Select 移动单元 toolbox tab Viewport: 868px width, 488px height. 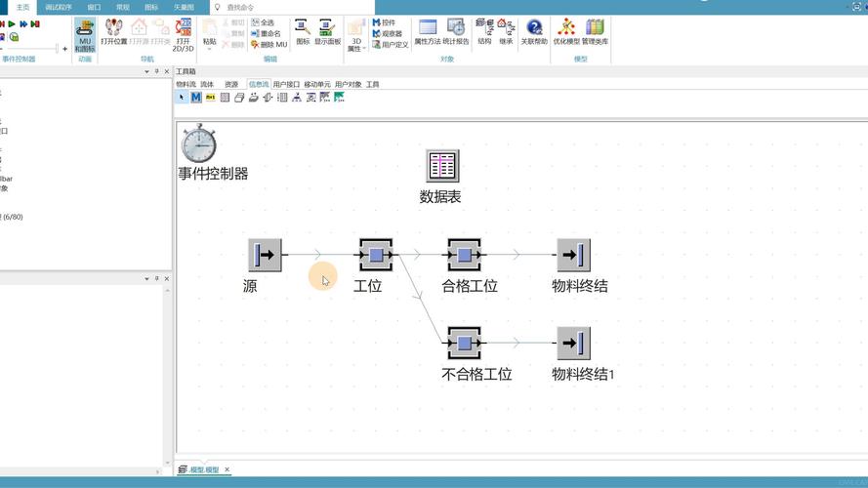(317, 84)
